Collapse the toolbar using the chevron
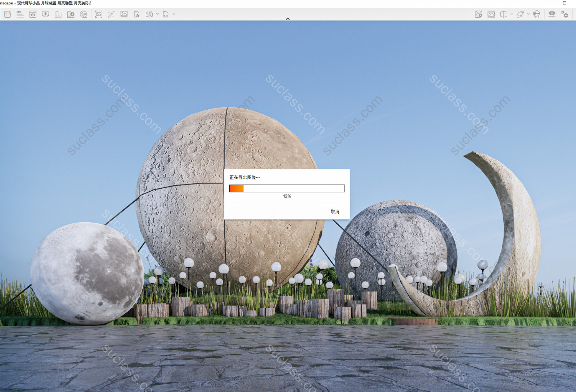Image resolution: width=576 pixels, height=392 pixels. point(288,19)
